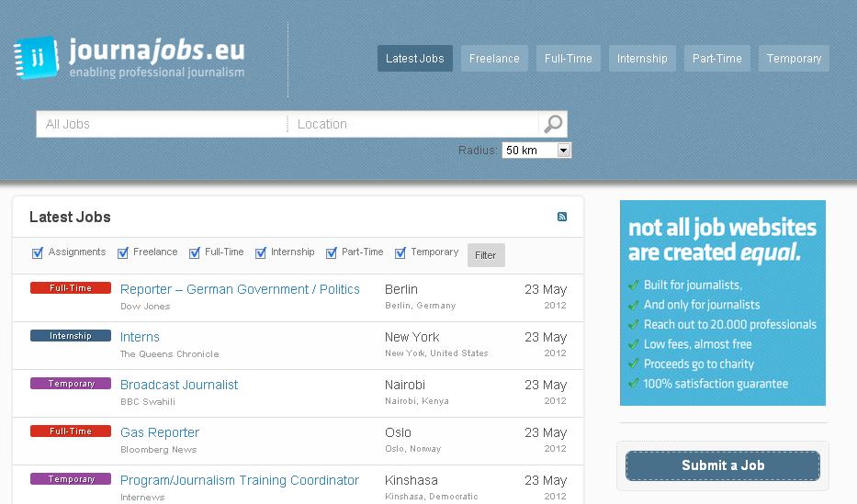Screen dimensions: 857x504
Task: Click the All Jobs search field
Action: [x=162, y=124]
